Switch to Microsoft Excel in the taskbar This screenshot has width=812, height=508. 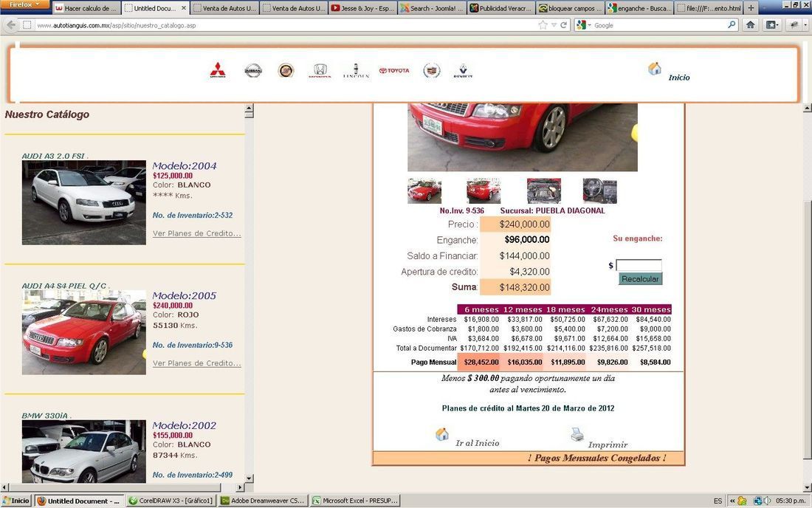pos(355,501)
